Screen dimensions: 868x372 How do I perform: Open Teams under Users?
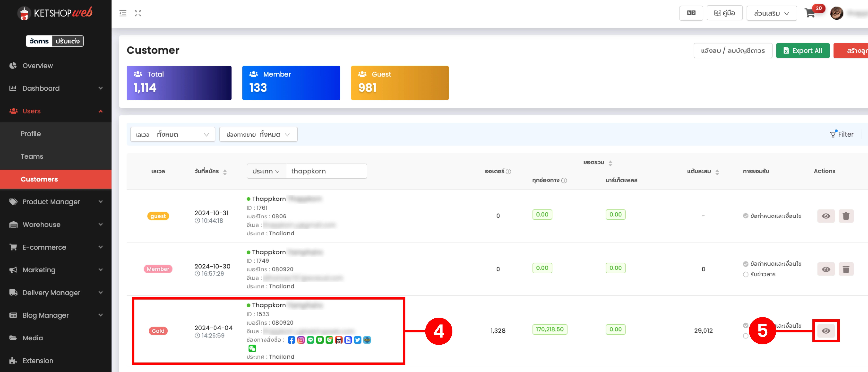coord(56,156)
